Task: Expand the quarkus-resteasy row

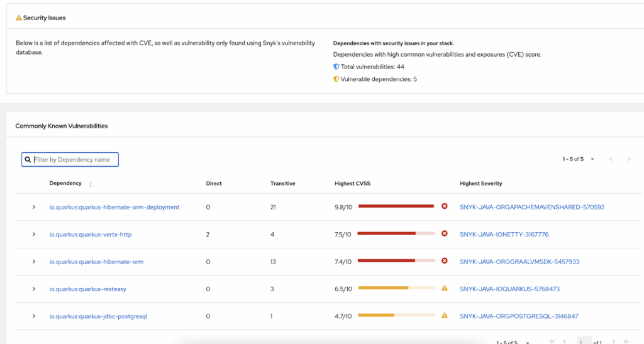Action: [x=34, y=289]
